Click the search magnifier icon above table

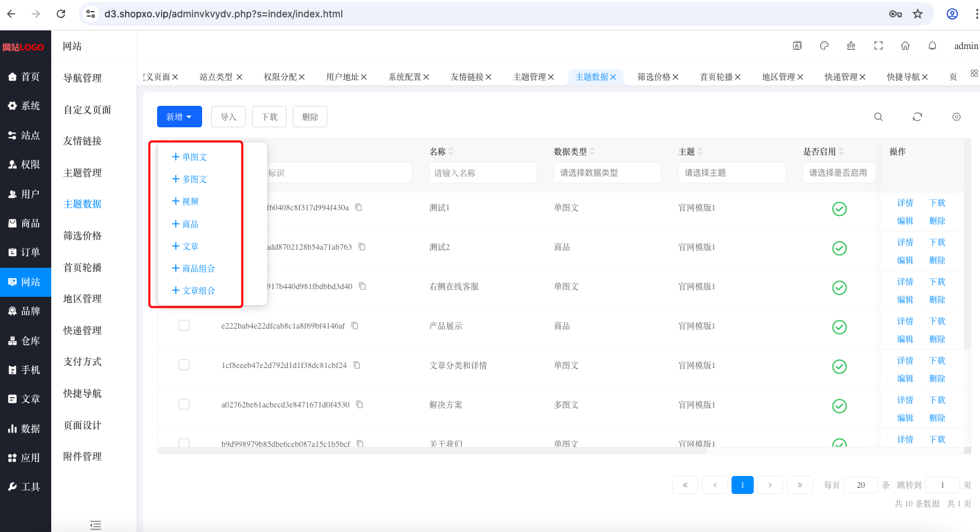coord(878,117)
